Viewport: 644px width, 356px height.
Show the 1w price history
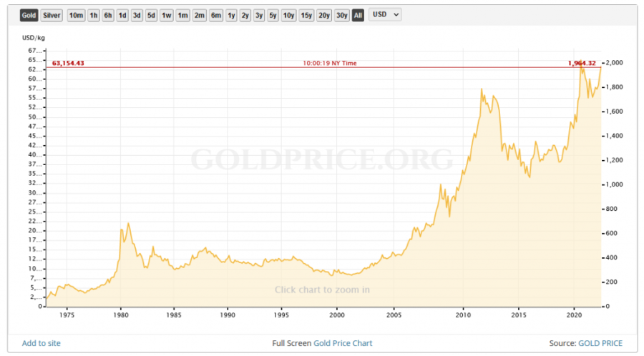[x=166, y=15]
